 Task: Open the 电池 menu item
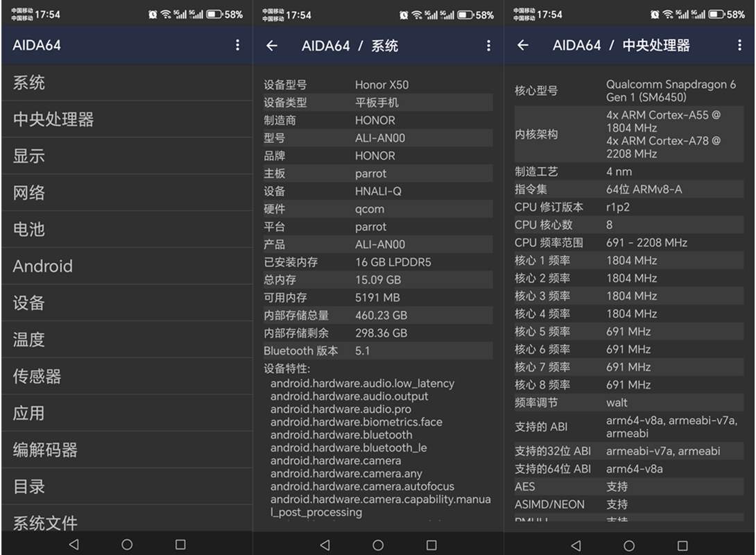point(127,229)
